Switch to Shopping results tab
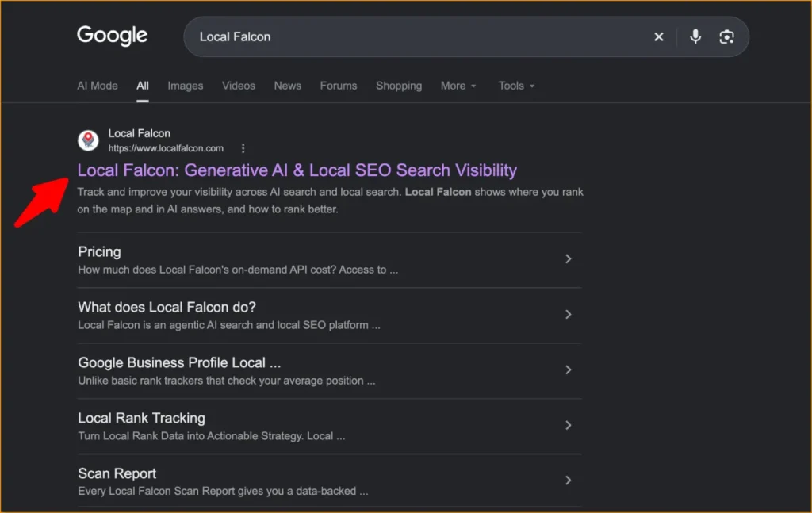The width and height of the screenshot is (812, 513). coord(399,86)
